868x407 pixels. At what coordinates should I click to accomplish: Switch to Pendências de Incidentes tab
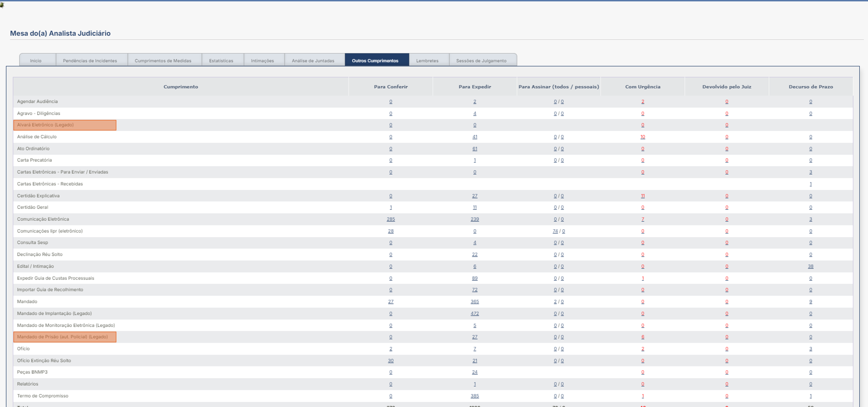90,61
